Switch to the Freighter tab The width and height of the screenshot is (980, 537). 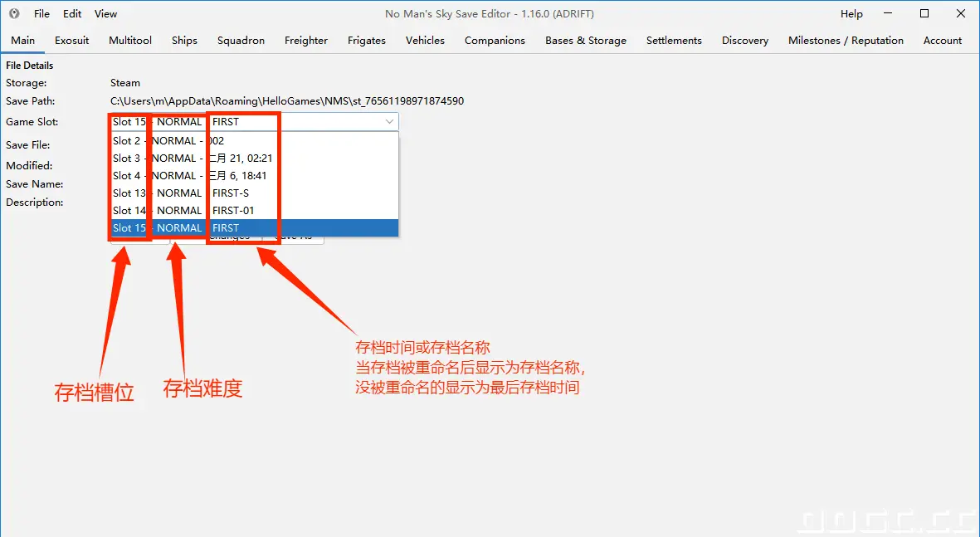(305, 40)
